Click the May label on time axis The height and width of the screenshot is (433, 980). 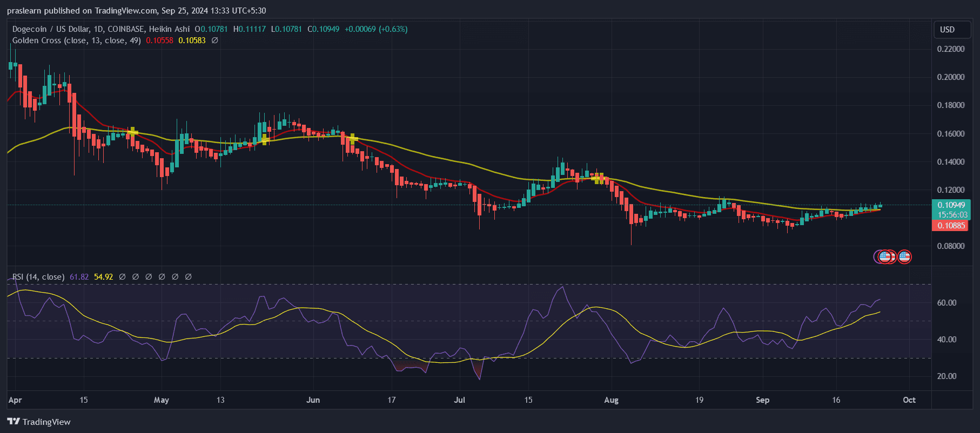tap(162, 400)
